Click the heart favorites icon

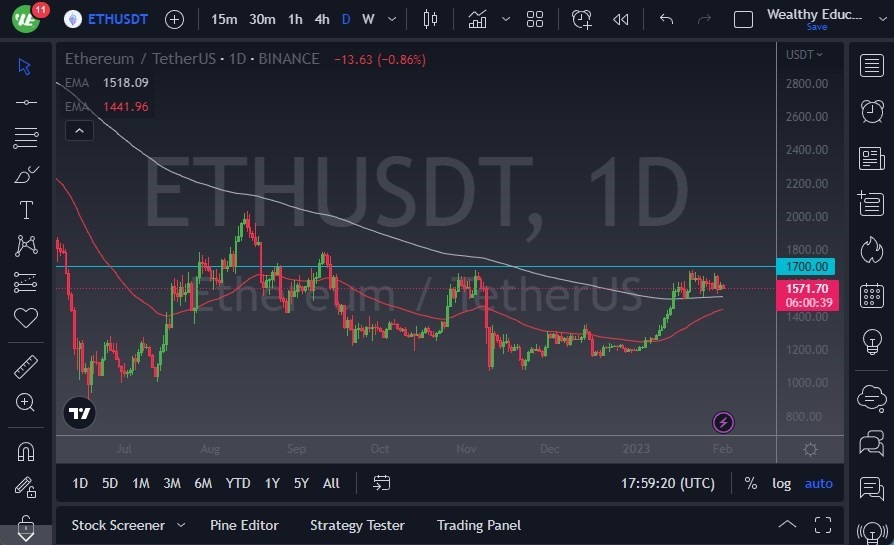click(26, 318)
